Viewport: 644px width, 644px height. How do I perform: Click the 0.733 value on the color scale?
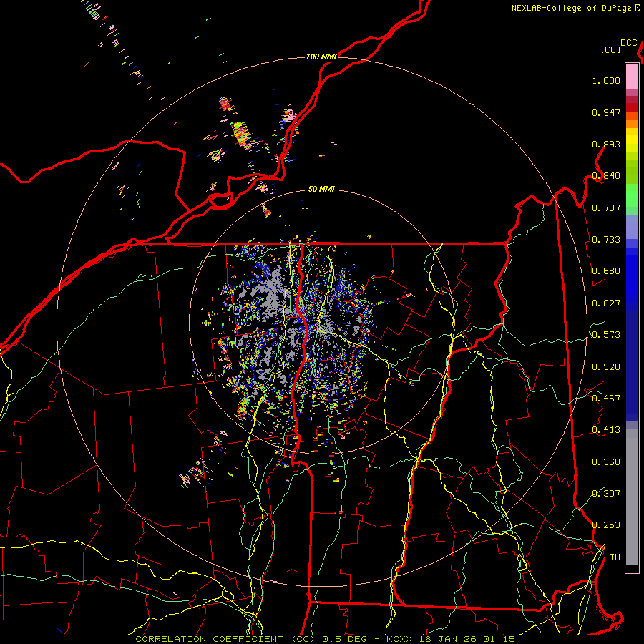pos(606,240)
